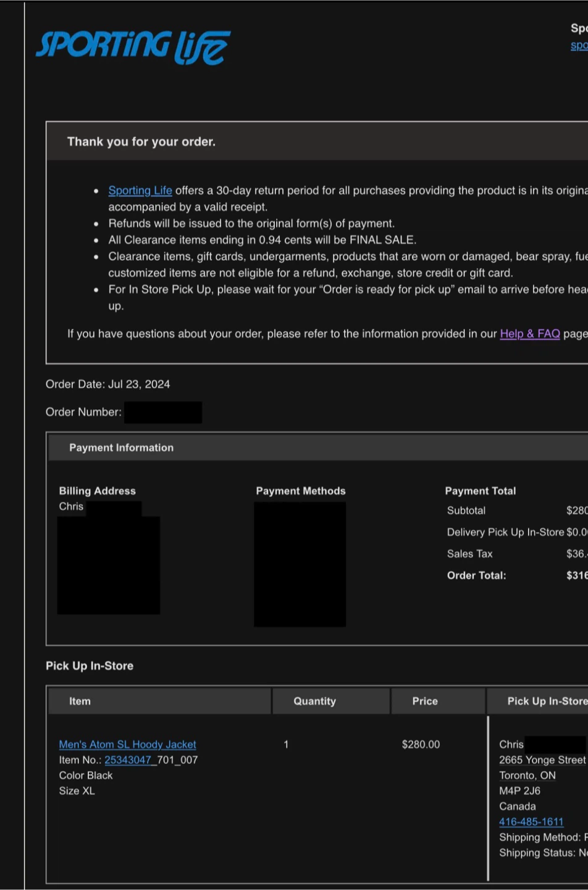Click the Order Number label

point(83,412)
